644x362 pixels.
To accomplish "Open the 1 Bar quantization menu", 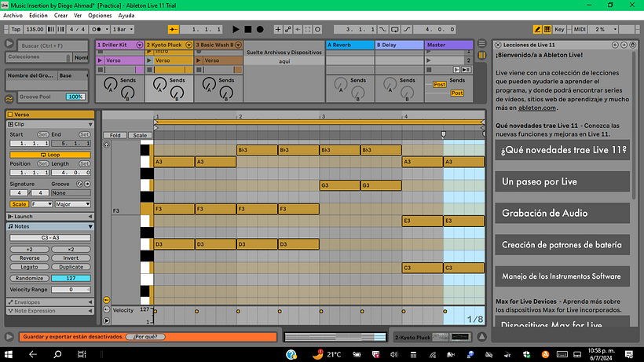I will click(123, 29).
